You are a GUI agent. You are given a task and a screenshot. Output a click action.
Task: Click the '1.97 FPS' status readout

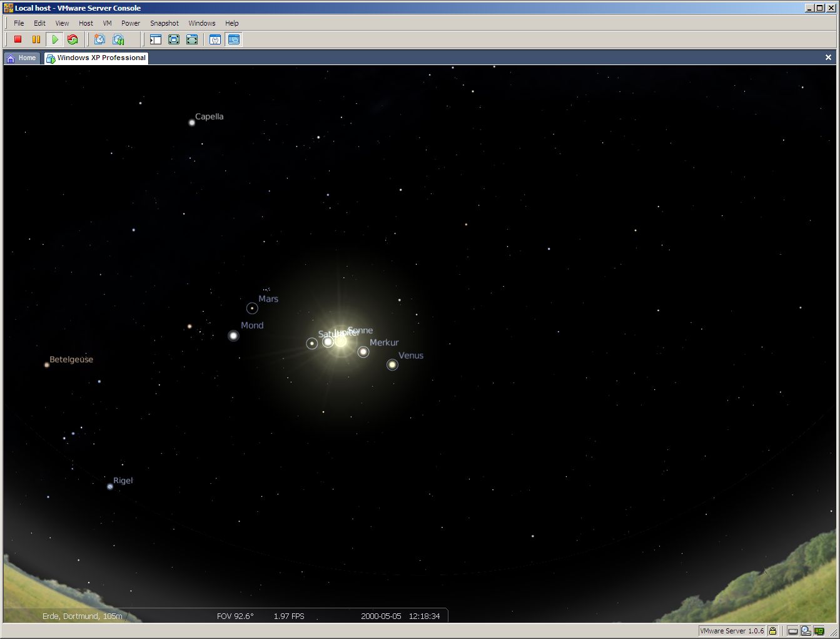(289, 616)
